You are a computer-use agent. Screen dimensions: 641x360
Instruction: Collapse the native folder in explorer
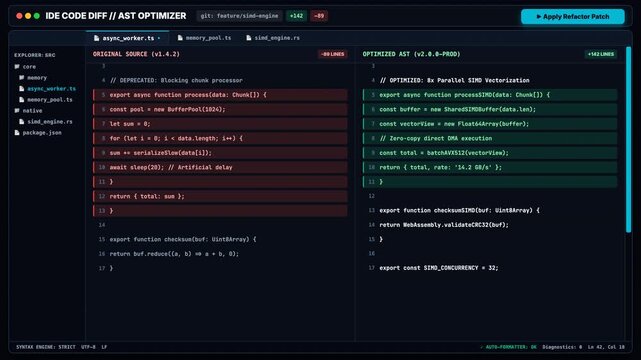[28, 111]
